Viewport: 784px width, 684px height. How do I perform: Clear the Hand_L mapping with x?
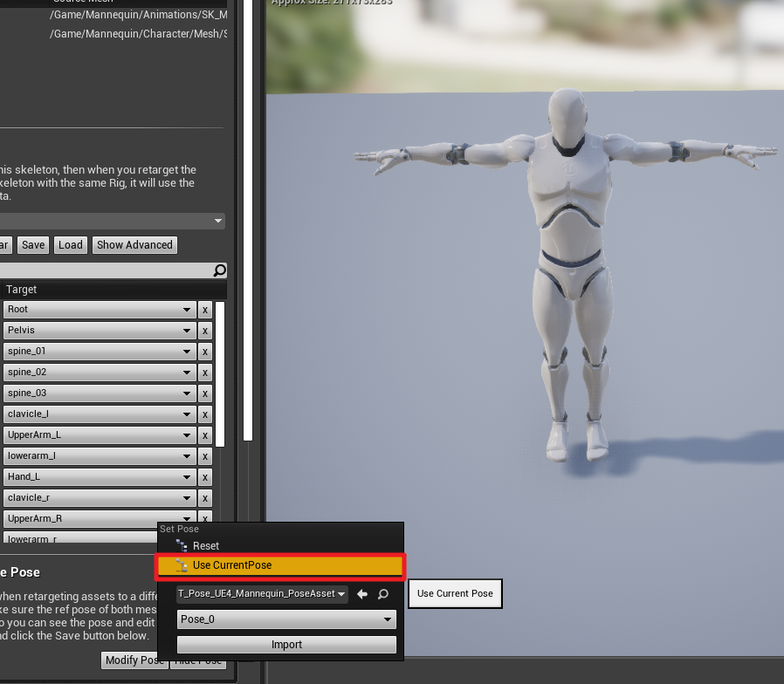pos(205,477)
